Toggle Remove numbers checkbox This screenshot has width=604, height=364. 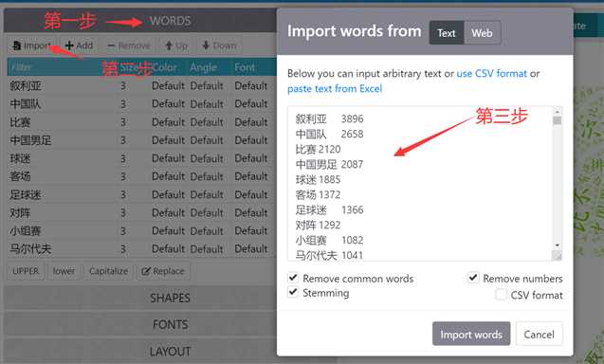pyautogui.click(x=473, y=278)
